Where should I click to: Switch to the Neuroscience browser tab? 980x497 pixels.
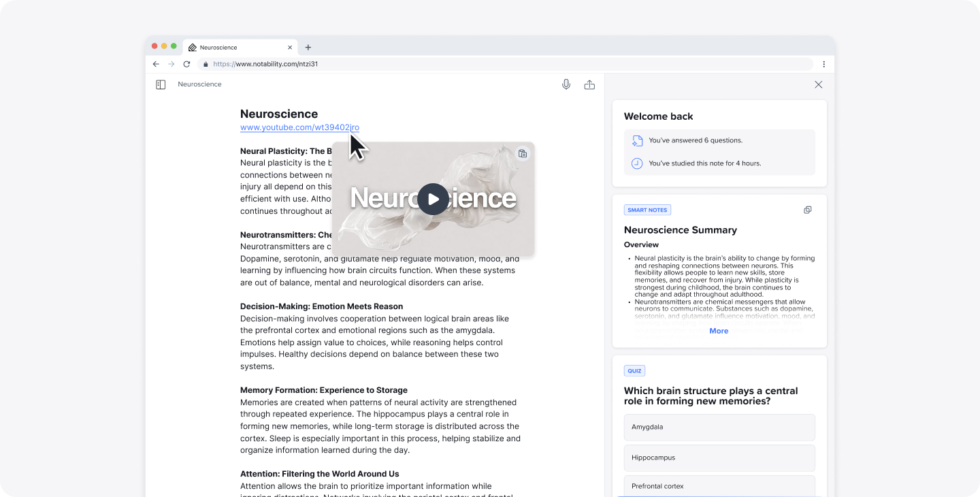pos(225,47)
